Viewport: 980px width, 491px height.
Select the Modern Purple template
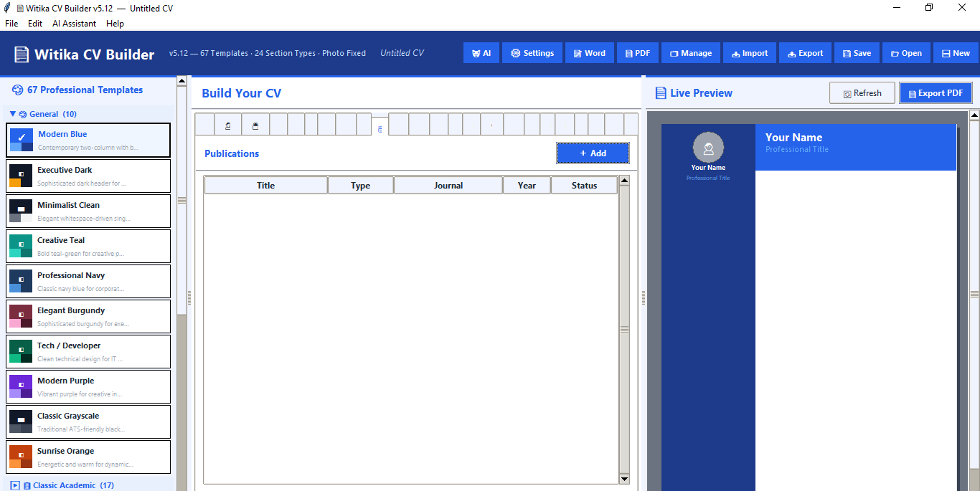click(88, 386)
